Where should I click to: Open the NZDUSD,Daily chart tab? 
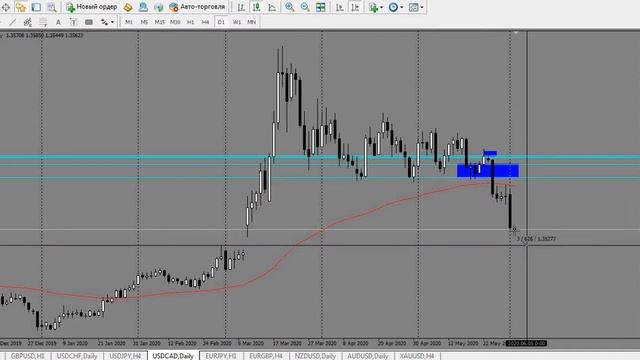point(315,356)
